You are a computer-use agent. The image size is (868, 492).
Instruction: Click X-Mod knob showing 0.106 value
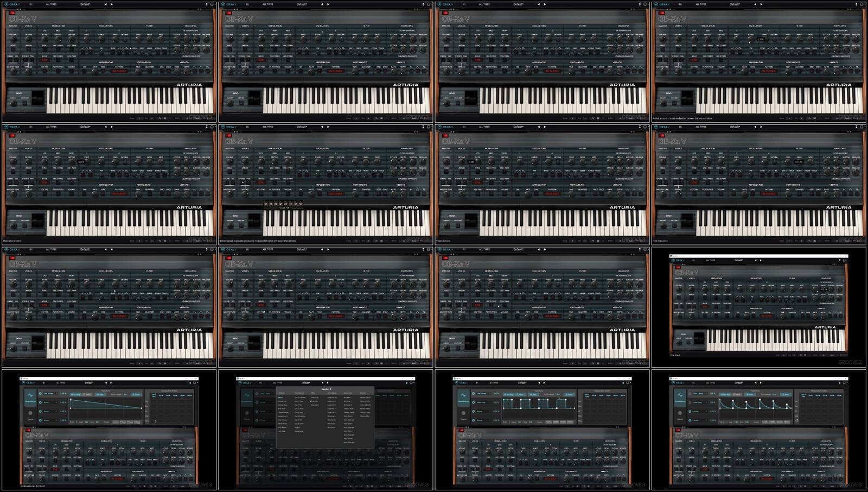pos(751,39)
